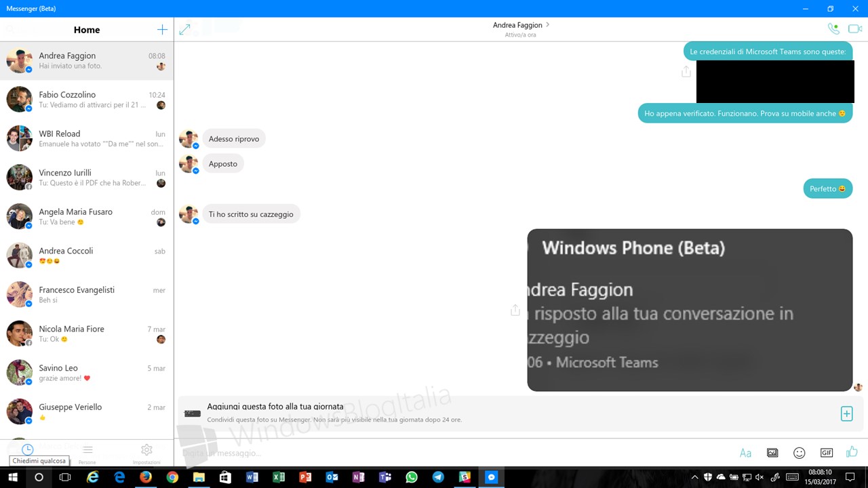Click the 'Perfetto' message bubble
Image resolution: width=868 pixels, height=488 pixels.
coord(827,188)
